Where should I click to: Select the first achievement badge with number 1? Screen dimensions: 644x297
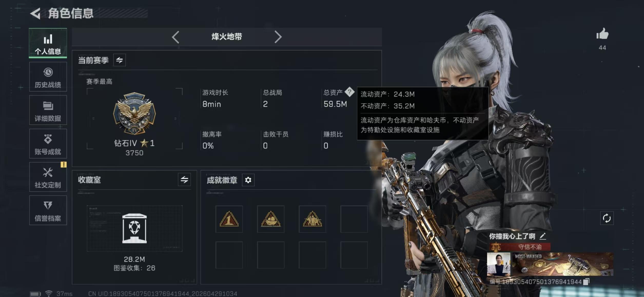point(229,219)
